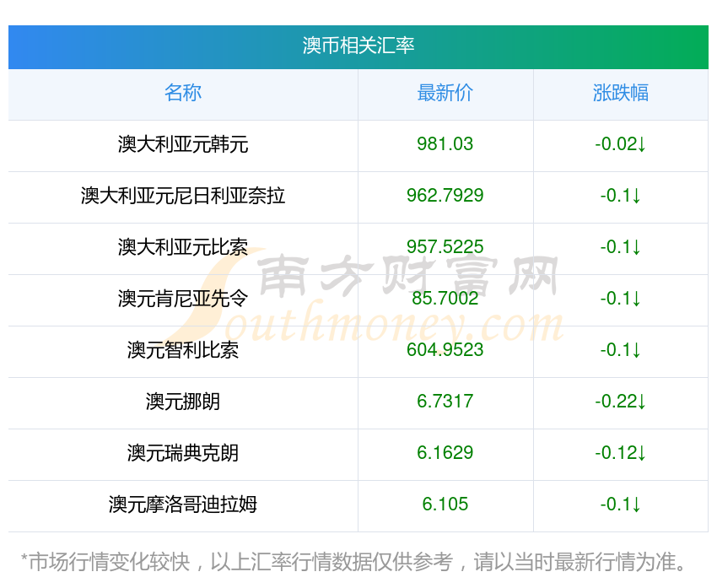
Task: Click the -0.1↓ change for 澳元智利比索
Action: (621, 350)
